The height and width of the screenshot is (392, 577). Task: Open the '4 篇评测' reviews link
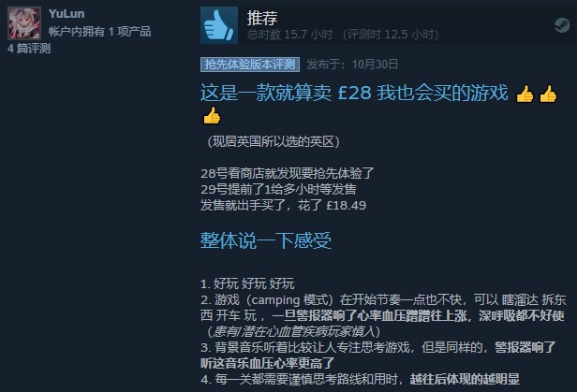(29, 48)
